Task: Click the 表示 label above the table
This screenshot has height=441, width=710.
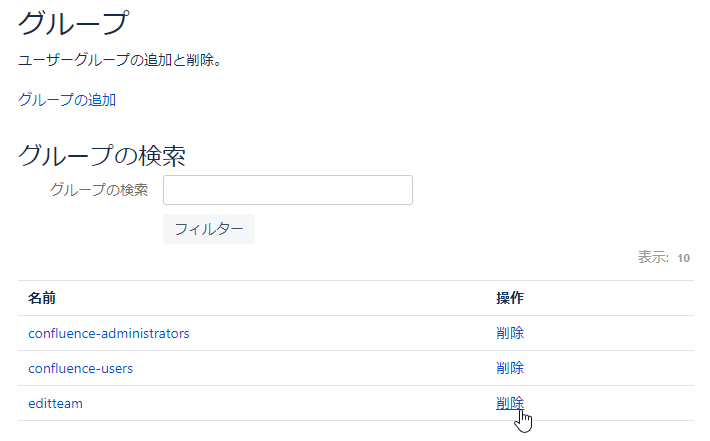Action: 652,258
